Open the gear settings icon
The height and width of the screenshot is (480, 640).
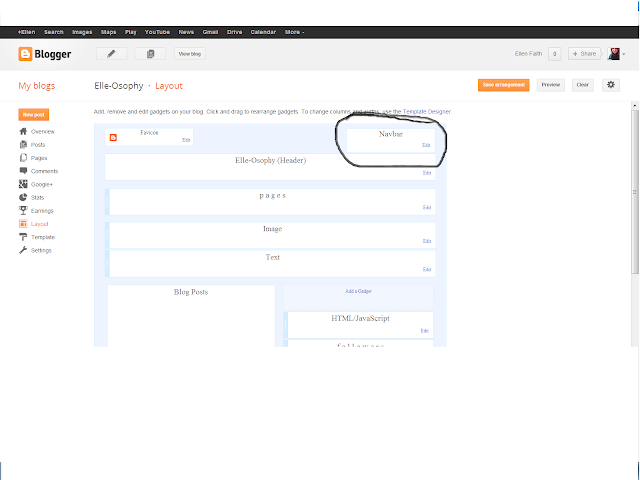(x=611, y=85)
